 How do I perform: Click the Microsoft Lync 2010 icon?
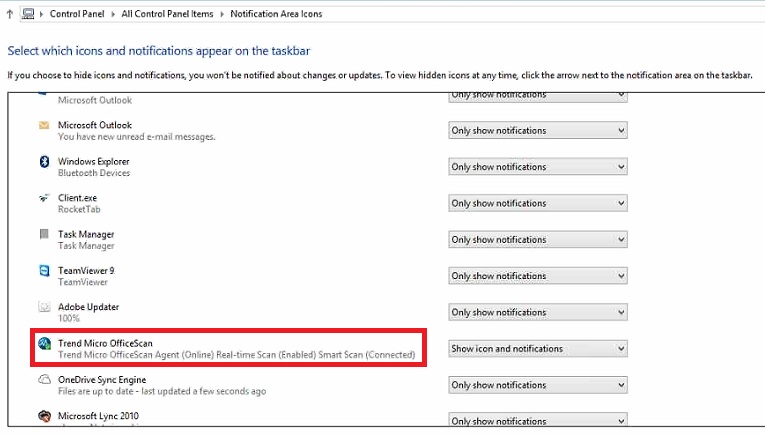[x=44, y=416]
